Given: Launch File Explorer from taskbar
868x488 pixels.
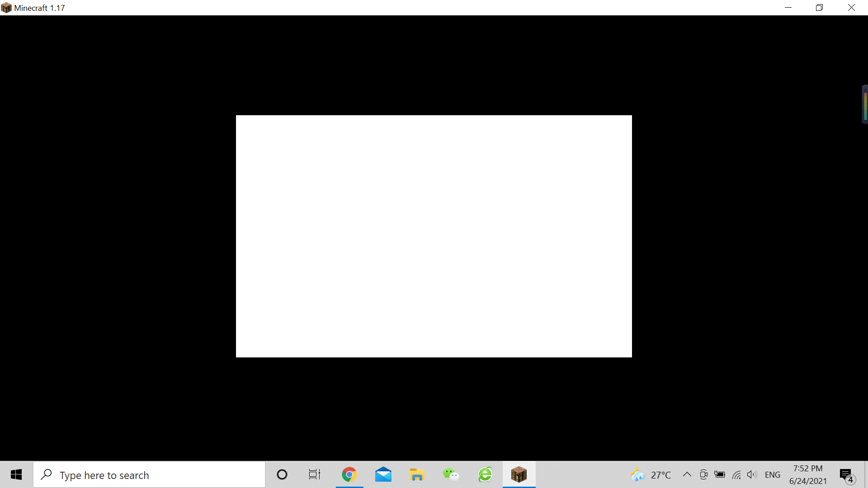Looking at the screenshot, I should [417, 475].
